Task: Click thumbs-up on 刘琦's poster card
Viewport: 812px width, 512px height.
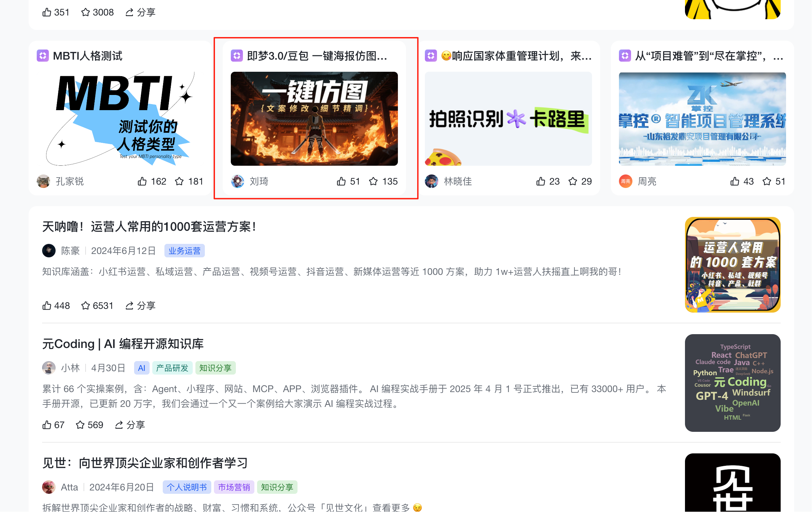Action: click(341, 181)
